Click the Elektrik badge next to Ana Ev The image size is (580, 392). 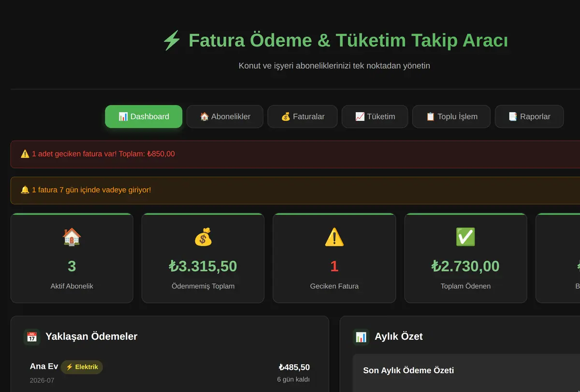point(82,367)
